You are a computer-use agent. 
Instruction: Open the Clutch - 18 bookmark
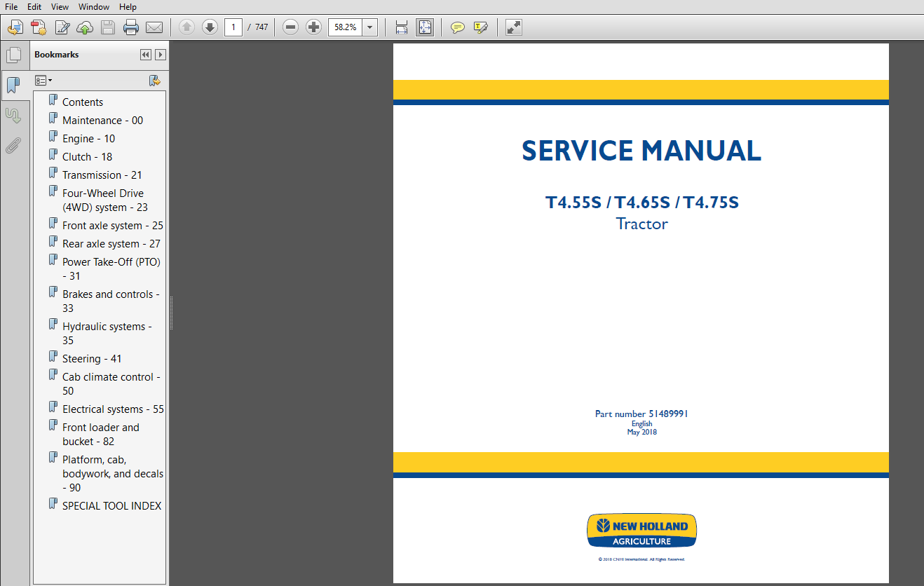click(x=87, y=157)
